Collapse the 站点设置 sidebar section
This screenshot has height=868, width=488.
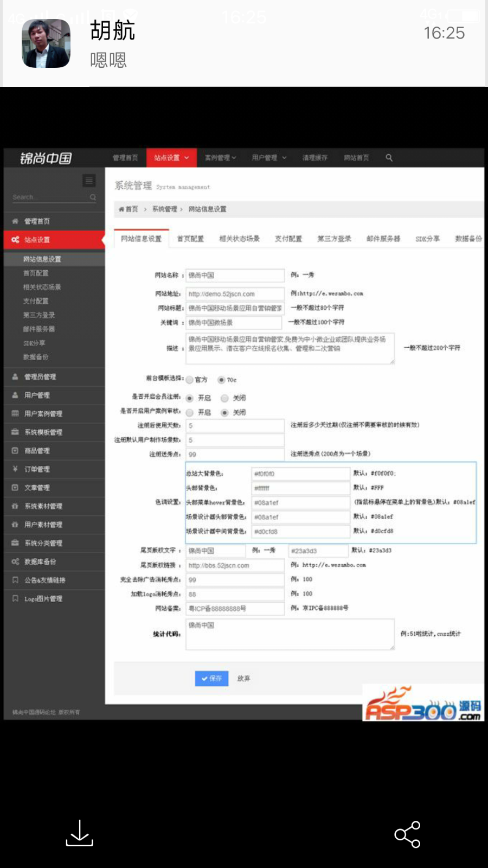pos(54,240)
